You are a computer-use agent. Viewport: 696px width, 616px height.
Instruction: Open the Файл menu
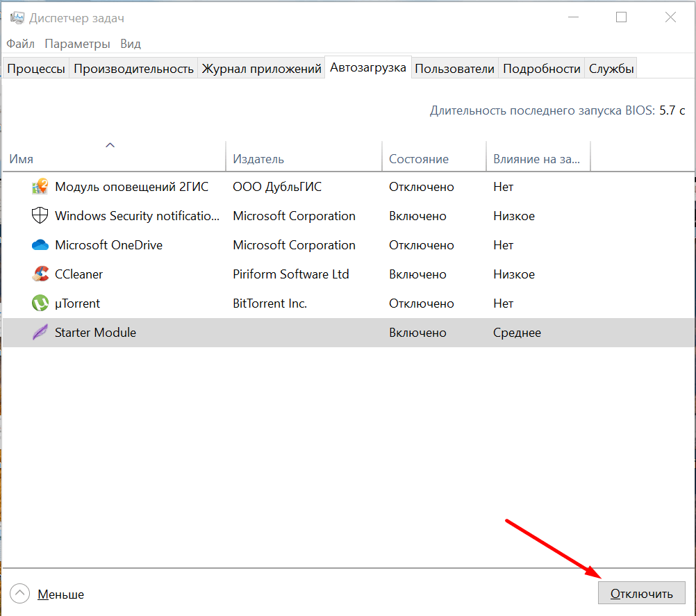[20, 44]
